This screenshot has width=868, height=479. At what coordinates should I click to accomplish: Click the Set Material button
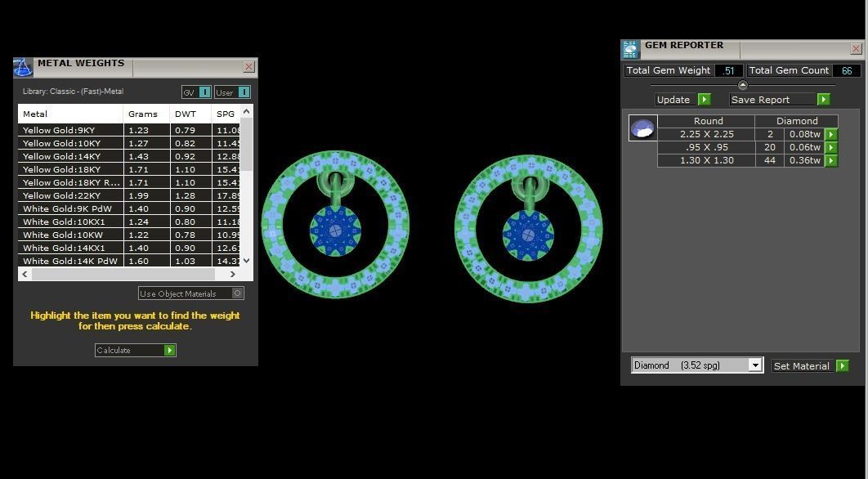click(803, 365)
